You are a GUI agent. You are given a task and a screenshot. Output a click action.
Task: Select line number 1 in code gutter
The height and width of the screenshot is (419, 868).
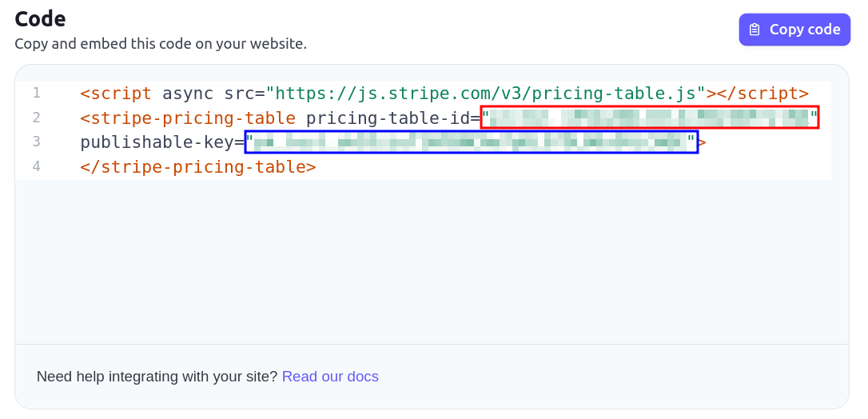tap(37, 93)
